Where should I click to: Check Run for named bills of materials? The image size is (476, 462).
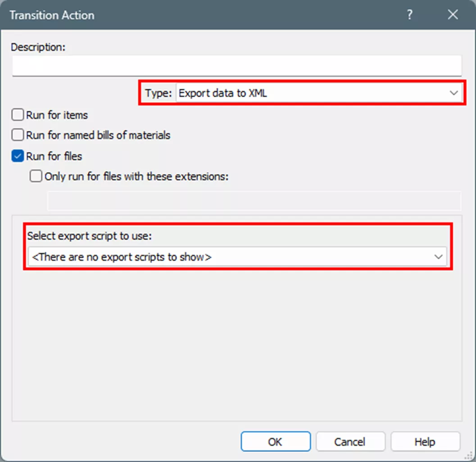pyautogui.click(x=17, y=135)
